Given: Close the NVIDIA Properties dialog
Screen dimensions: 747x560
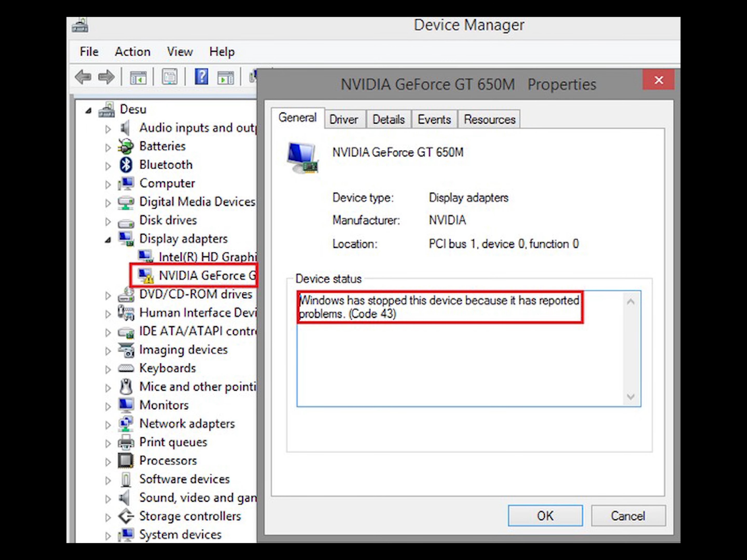Looking at the screenshot, I should click(659, 80).
